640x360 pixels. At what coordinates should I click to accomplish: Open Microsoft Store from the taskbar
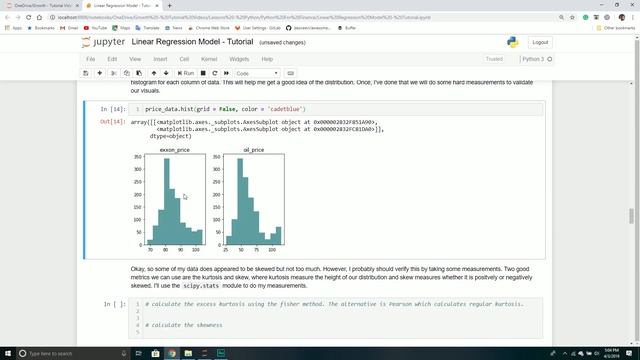(x=156, y=353)
